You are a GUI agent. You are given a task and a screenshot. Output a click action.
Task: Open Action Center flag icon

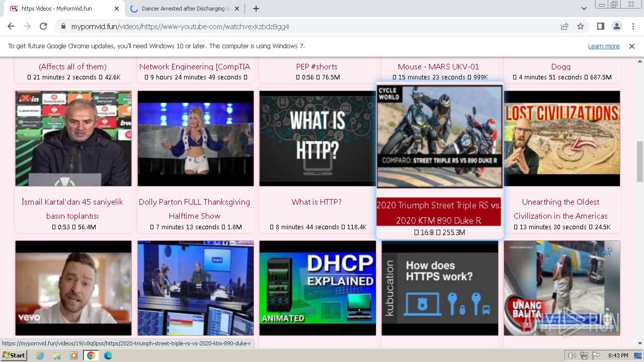pos(596,355)
